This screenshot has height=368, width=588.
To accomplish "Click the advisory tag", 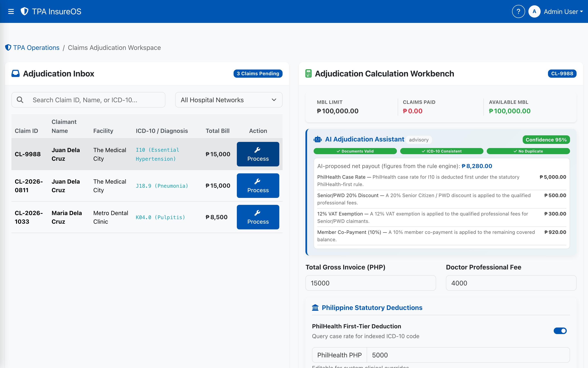I will click(419, 140).
